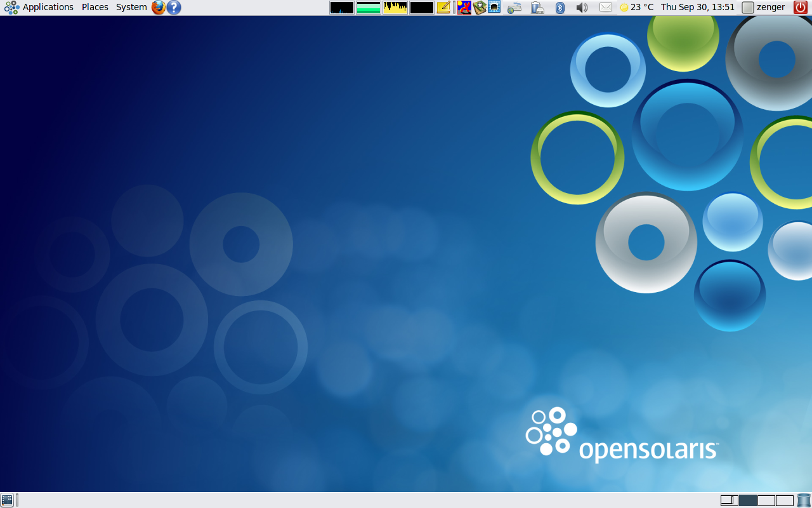This screenshot has width=812, height=508.
Task: Open the first system monitor graph with blue trace
Action: pyautogui.click(x=342, y=8)
